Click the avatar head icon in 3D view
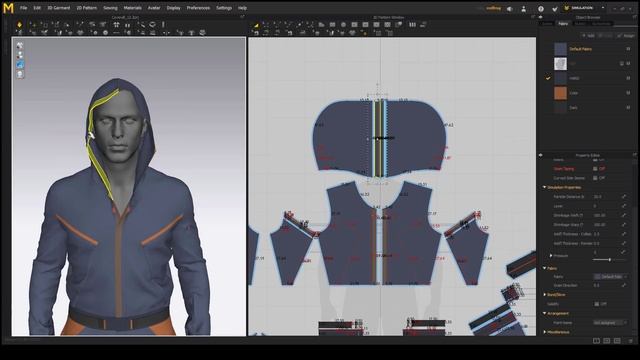 click(x=20, y=74)
